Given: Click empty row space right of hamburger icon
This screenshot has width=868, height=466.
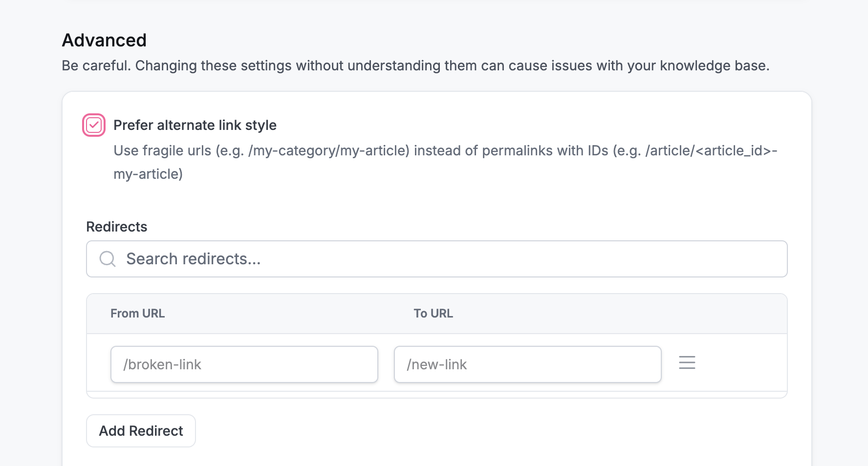Looking at the screenshot, I should tap(741, 362).
